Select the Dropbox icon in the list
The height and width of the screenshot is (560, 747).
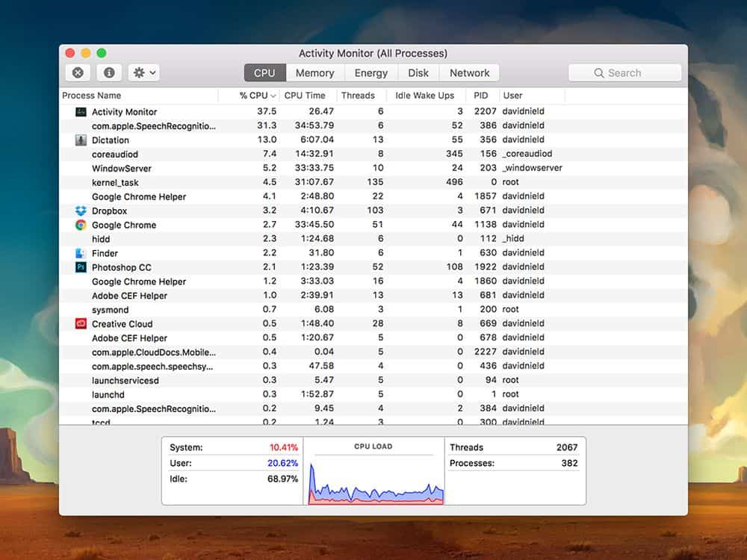(81, 211)
